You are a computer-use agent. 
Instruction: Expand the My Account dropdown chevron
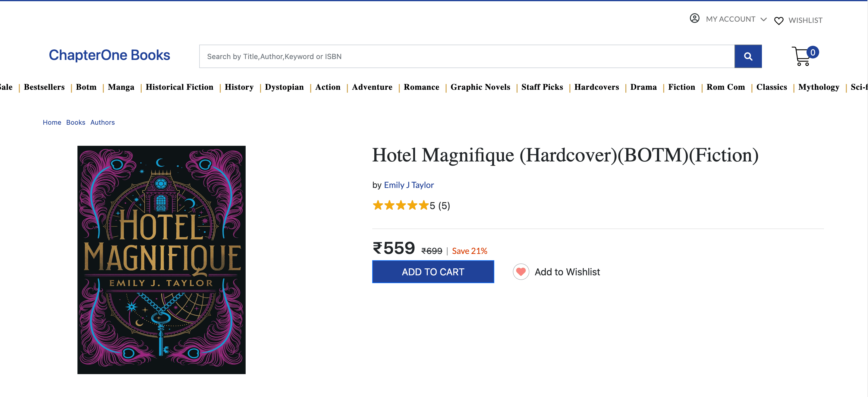763,20
